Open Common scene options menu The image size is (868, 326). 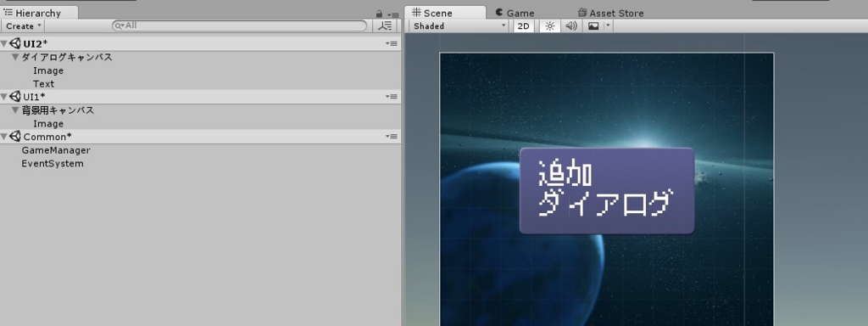392,137
